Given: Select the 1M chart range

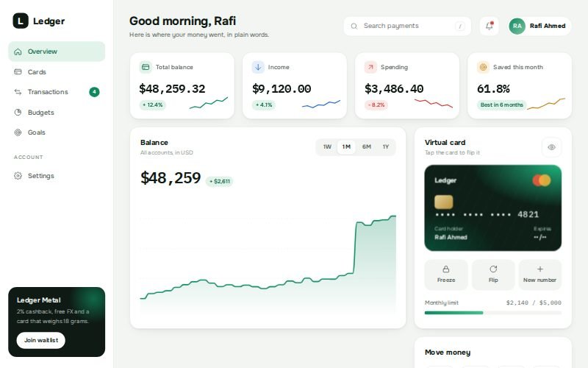Looking at the screenshot, I should click(346, 146).
